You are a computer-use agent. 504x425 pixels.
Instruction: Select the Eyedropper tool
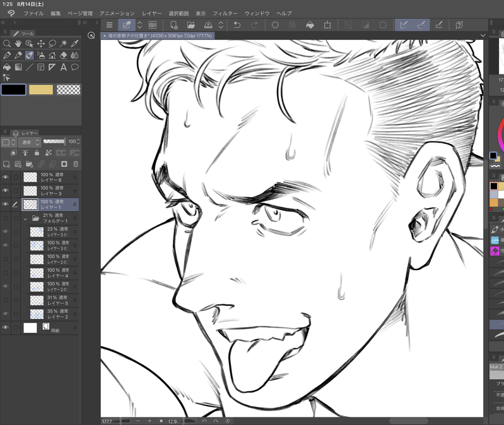[74, 44]
